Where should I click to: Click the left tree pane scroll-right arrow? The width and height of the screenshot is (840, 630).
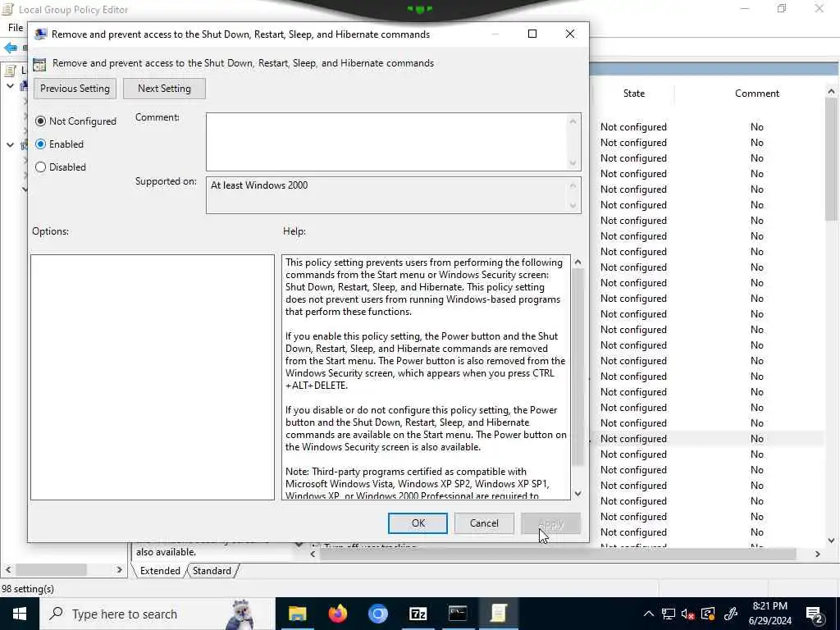coord(119,569)
